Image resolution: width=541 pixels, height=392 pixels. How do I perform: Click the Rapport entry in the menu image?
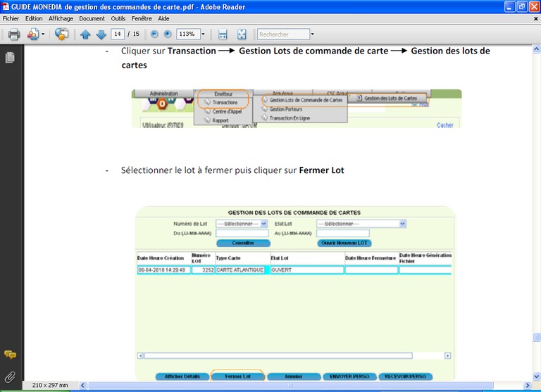(220, 120)
